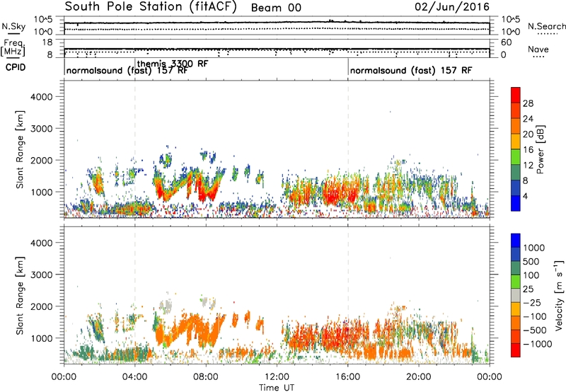Click the red bottom segment of Velocity color bar
566x392 pixels.
(516, 350)
